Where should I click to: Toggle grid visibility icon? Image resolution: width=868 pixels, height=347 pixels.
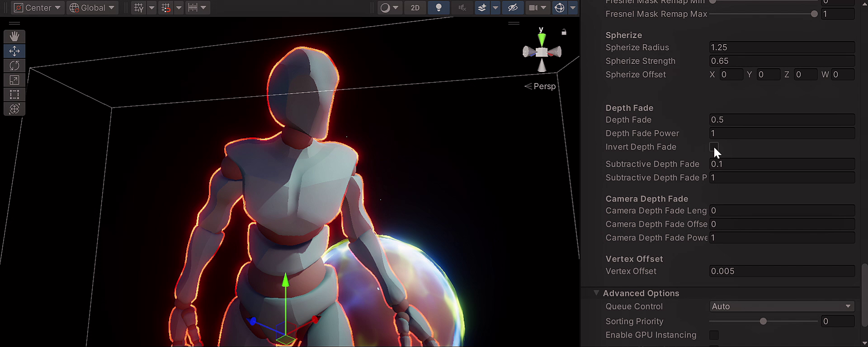coord(139,8)
